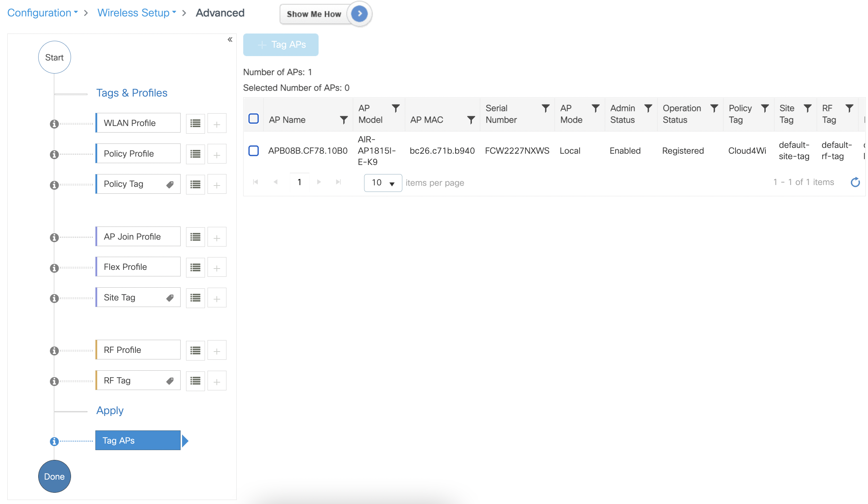Add a new WLAN Profile

tap(217, 123)
